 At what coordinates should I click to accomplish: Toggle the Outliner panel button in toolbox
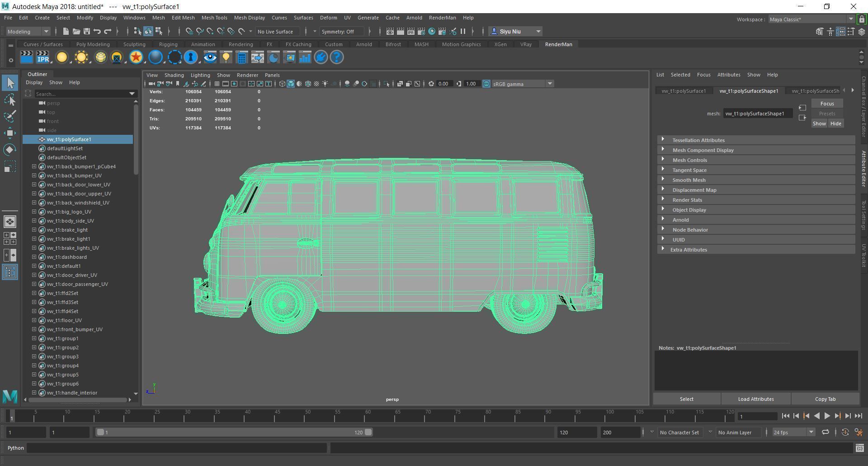click(x=10, y=272)
